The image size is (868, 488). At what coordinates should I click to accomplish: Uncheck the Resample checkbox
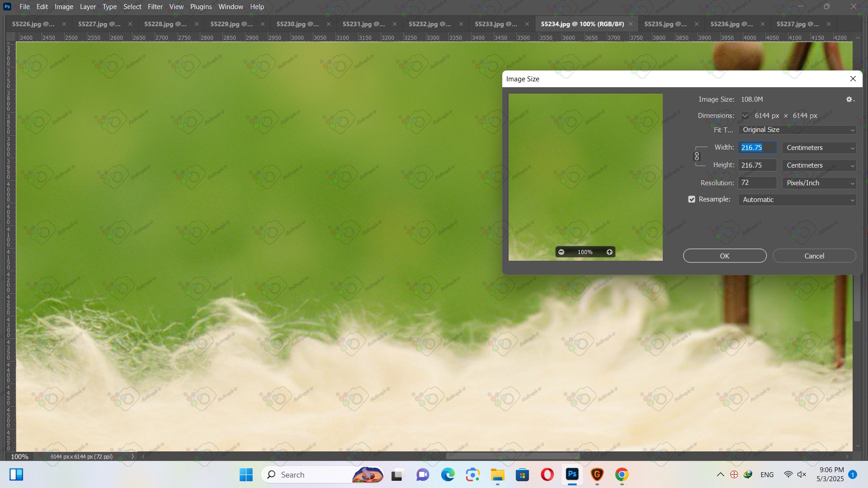pos(692,199)
